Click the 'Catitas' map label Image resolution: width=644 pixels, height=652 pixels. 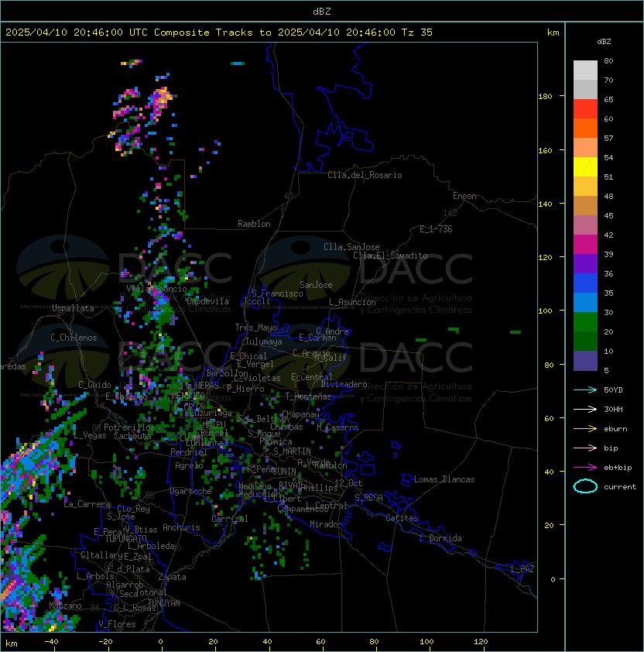click(x=402, y=518)
